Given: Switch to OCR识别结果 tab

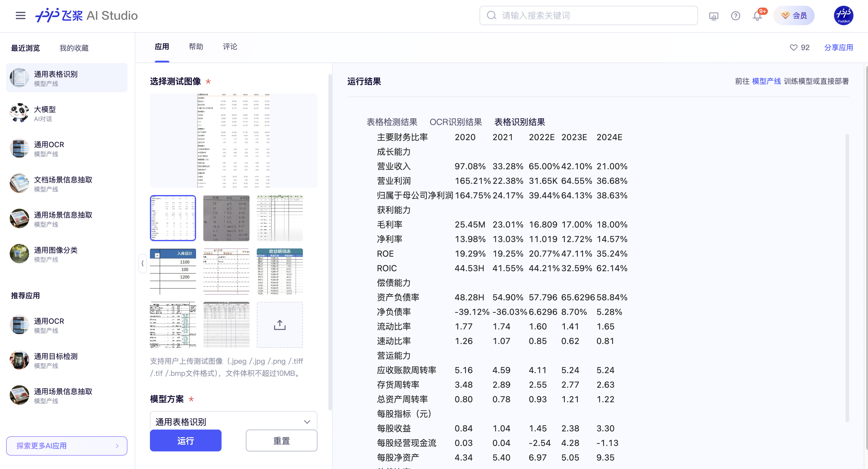Looking at the screenshot, I should click(455, 122).
